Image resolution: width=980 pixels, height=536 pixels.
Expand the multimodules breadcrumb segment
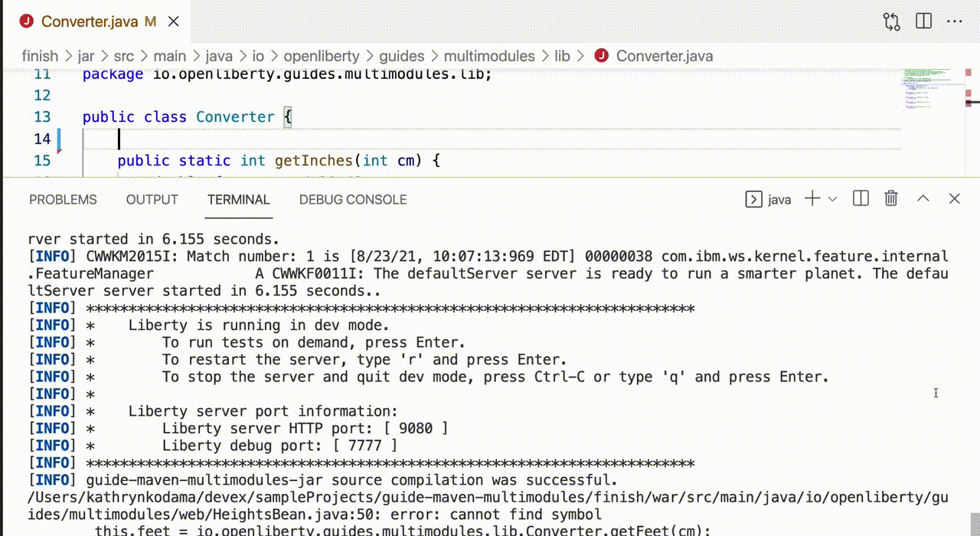click(489, 56)
